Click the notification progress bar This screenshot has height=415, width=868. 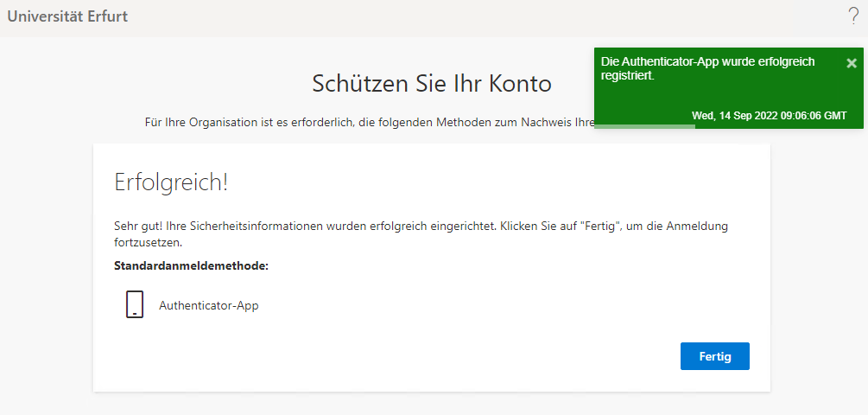click(x=645, y=126)
